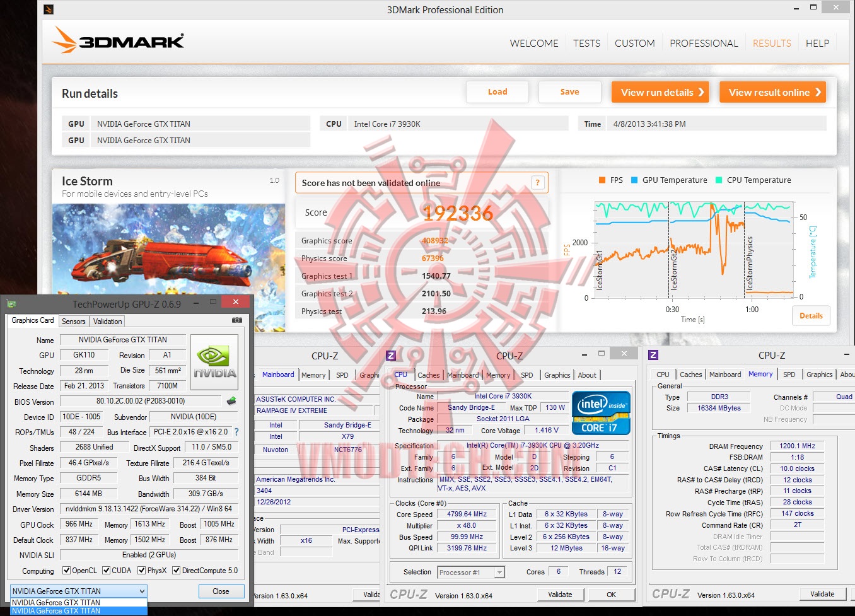Click Validate in the middle CPU-Z window
Viewport: 855px width, 616px height.
point(560,595)
